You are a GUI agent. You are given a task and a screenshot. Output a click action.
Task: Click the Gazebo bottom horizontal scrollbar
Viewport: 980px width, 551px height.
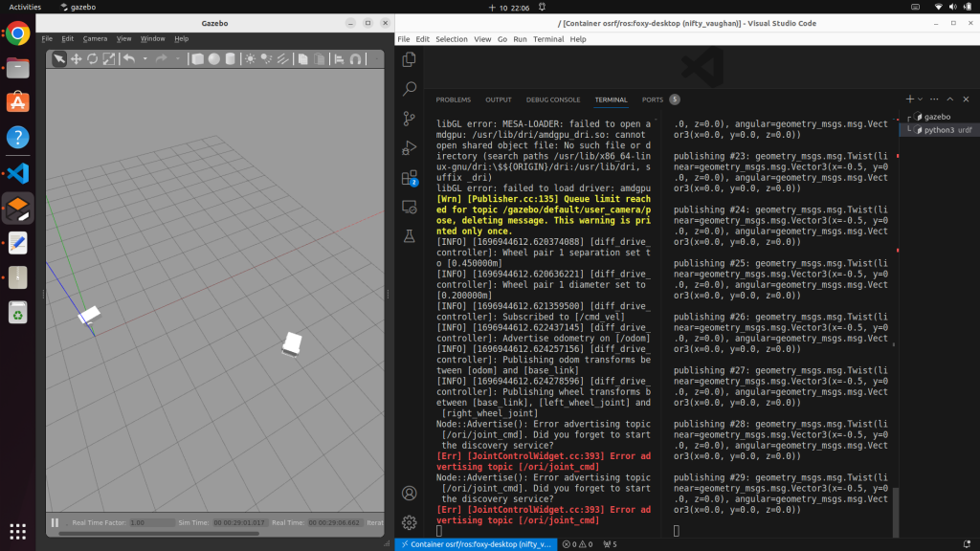click(x=159, y=534)
